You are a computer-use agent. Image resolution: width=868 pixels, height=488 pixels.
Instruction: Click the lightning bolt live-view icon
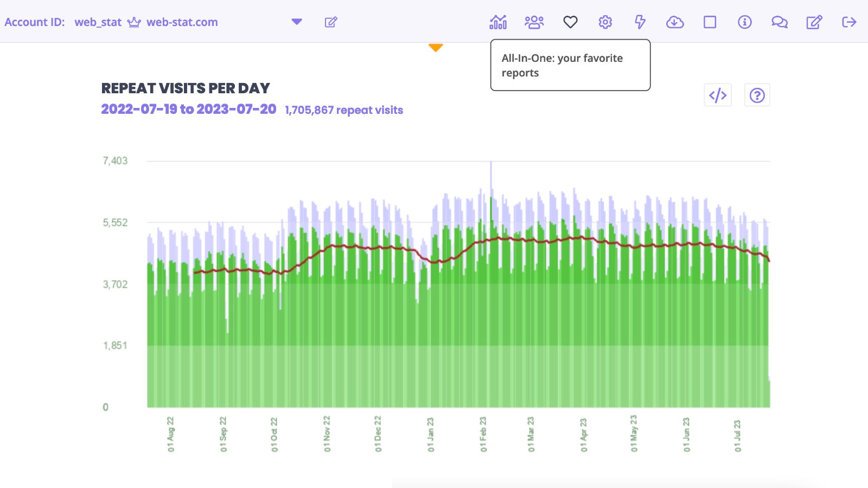(640, 22)
